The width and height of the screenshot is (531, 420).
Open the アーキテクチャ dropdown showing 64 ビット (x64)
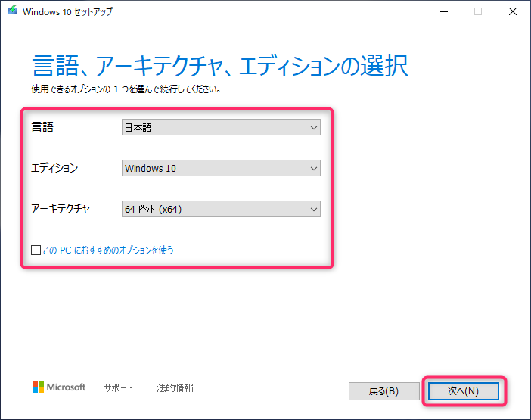click(221, 209)
